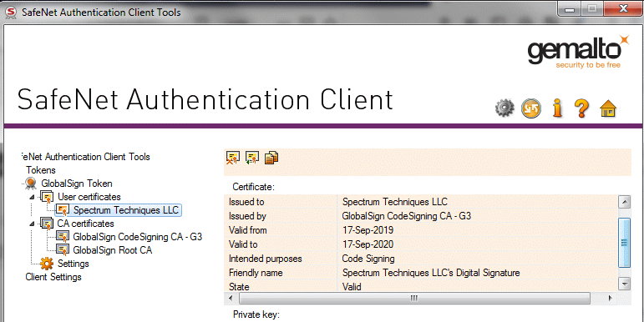Click the Settings gear icon in tree
This screenshot has width=644, height=322.
tap(47, 264)
